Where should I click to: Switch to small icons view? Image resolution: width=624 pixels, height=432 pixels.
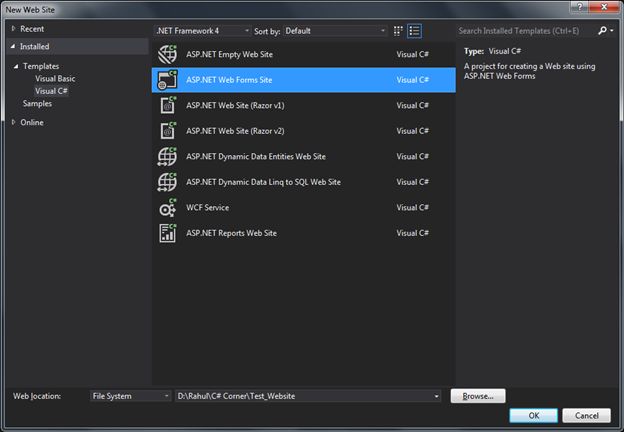(398, 31)
